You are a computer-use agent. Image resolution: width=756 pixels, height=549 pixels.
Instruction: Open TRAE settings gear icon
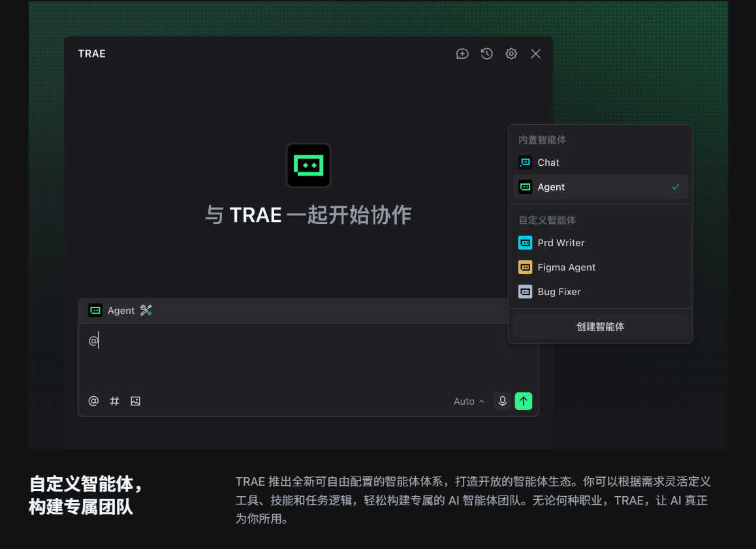click(511, 54)
